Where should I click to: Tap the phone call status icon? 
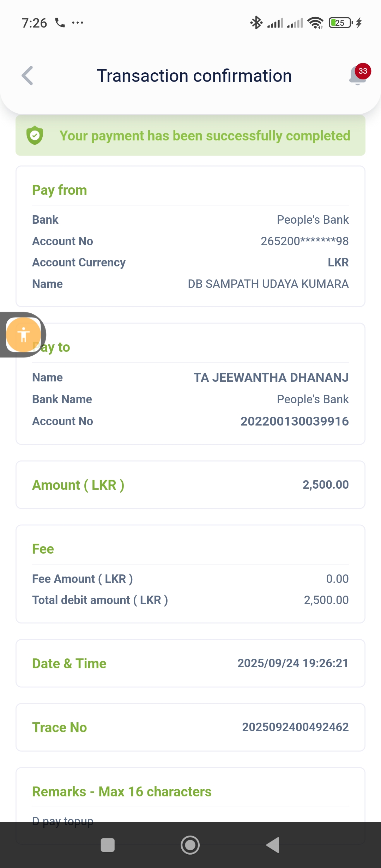(60, 23)
